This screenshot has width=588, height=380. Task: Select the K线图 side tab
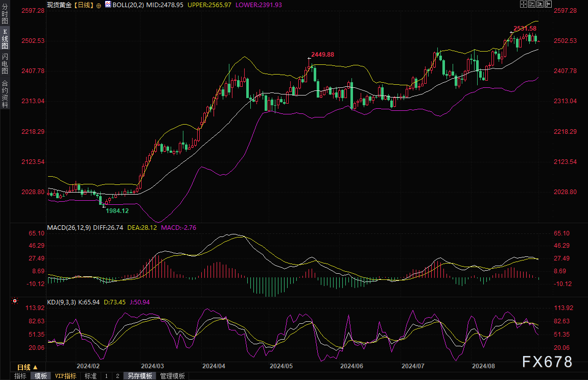pyautogui.click(x=5, y=39)
